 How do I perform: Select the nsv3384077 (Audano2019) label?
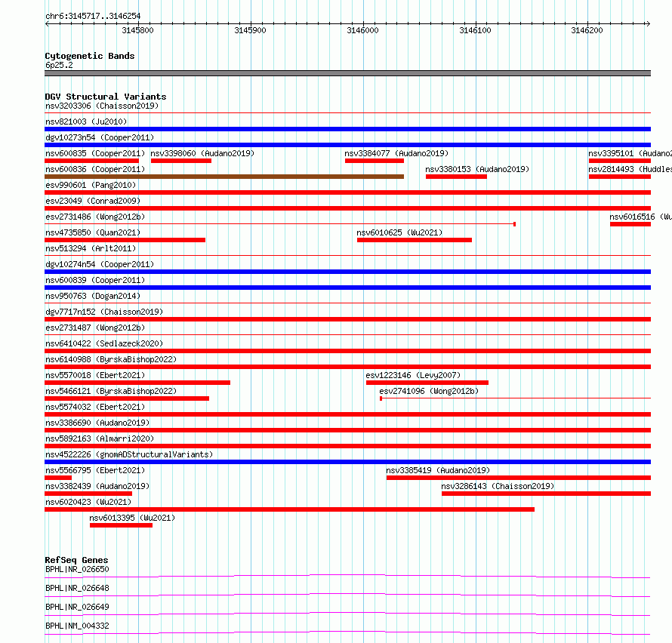pos(396,153)
